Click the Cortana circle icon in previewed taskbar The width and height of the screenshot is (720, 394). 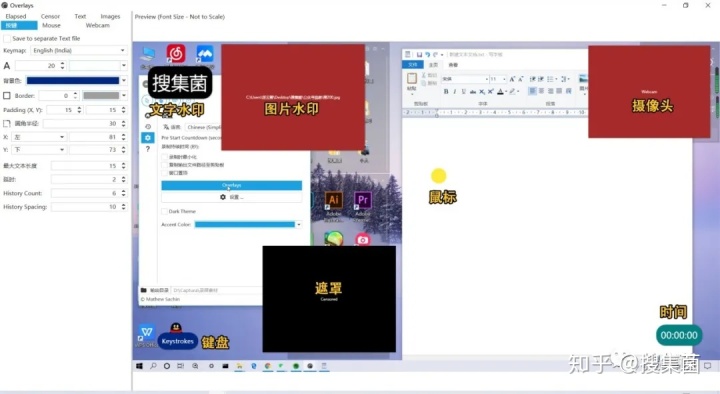tap(167, 366)
